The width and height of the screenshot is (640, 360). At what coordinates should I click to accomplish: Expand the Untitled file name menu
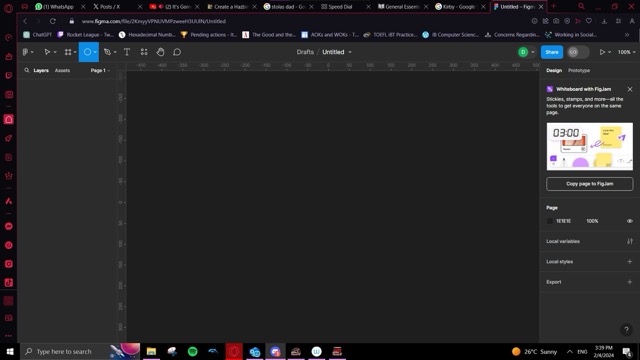click(x=337, y=52)
